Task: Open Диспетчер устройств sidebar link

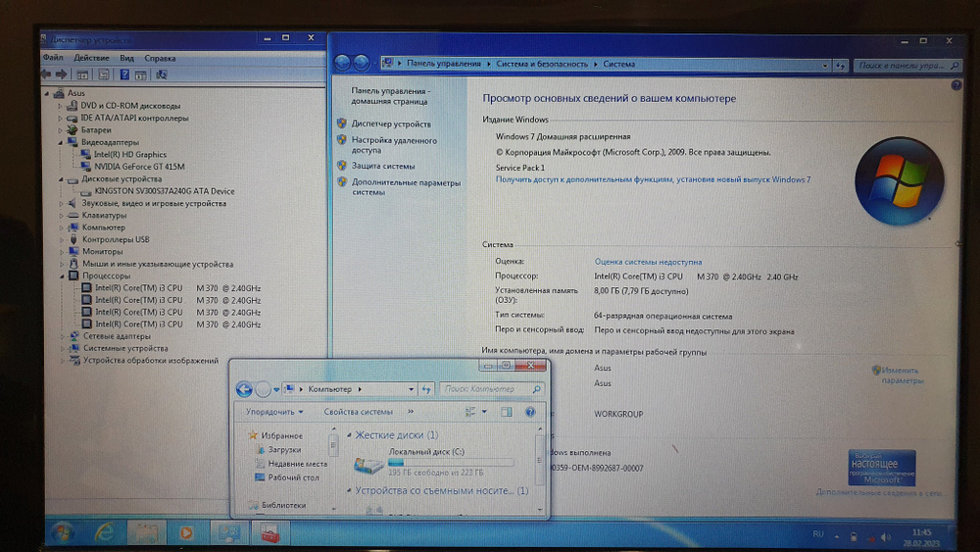Action: 391,124
